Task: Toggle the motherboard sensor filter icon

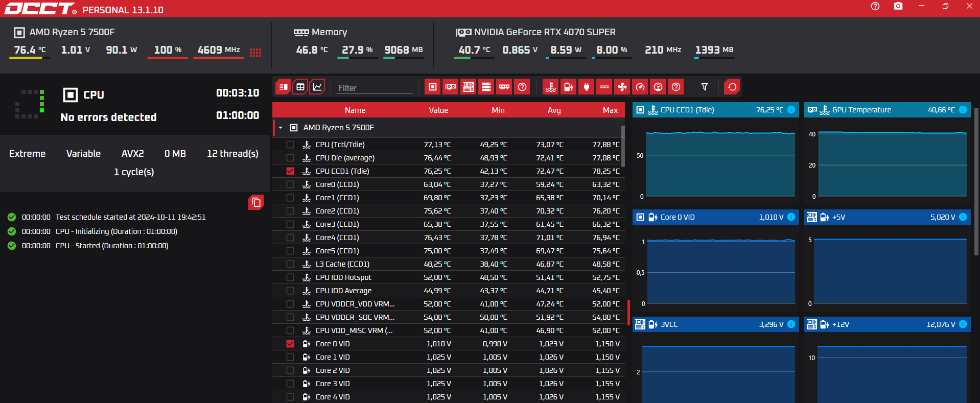Action: coord(469,87)
